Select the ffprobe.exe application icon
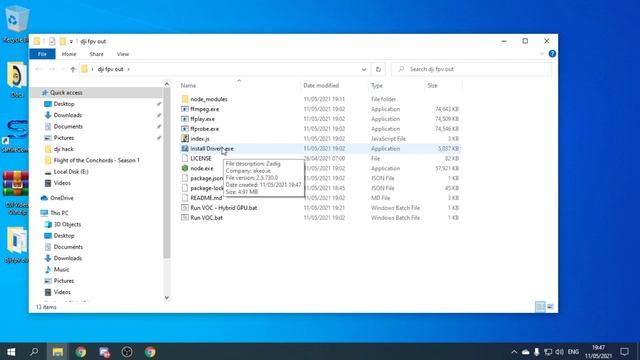Viewport: 640px width, 360px height. 185,129
